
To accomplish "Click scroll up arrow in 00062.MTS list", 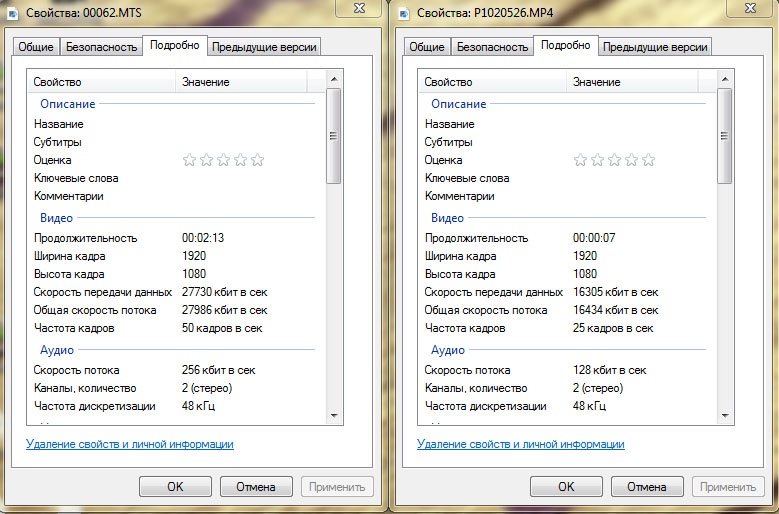I will 334,79.
